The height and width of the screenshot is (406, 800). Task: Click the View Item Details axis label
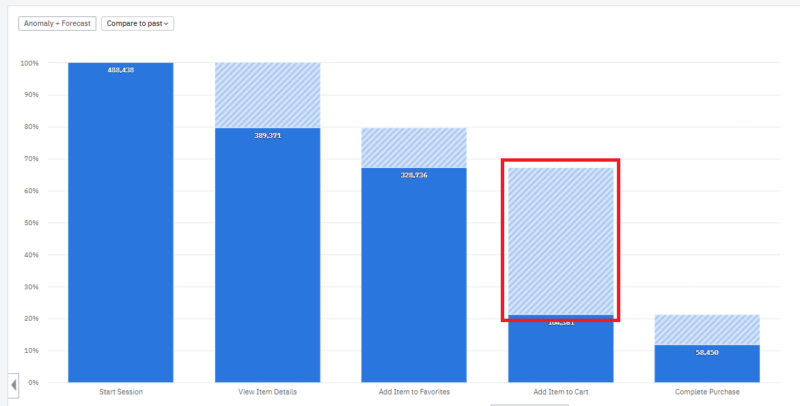[x=267, y=391]
